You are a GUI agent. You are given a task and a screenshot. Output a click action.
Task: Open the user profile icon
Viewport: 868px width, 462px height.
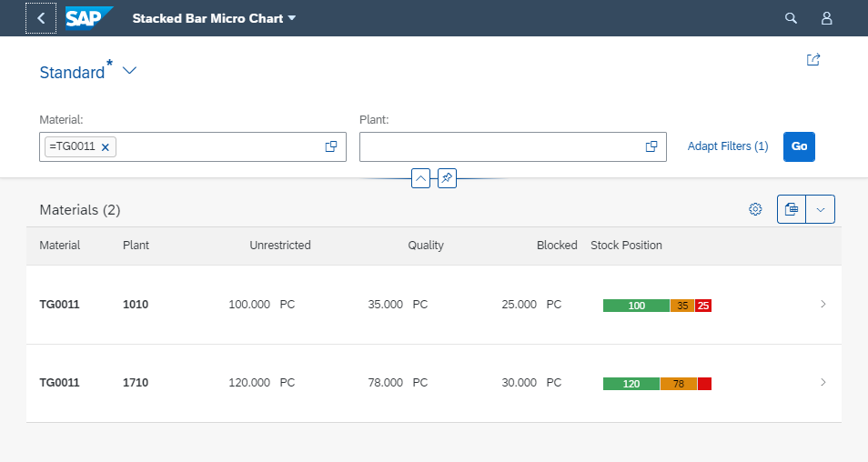click(826, 18)
